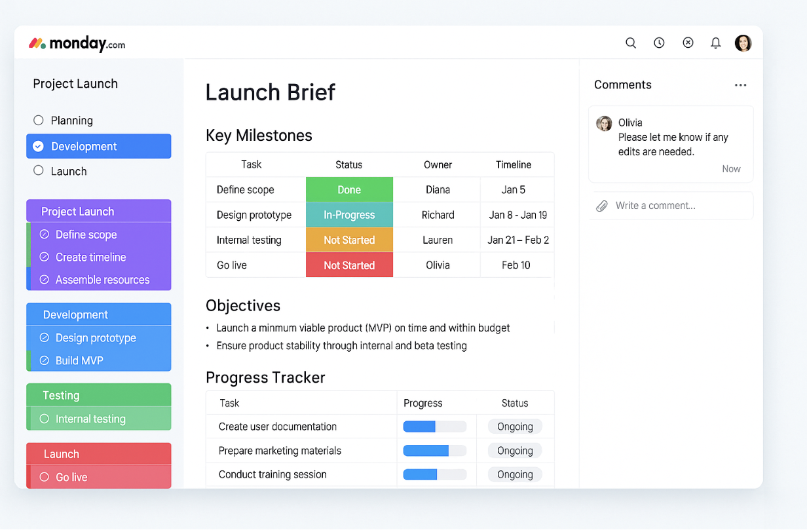Open Go live's red Not Started status
Image resolution: width=807 pixels, height=532 pixels.
(349, 265)
